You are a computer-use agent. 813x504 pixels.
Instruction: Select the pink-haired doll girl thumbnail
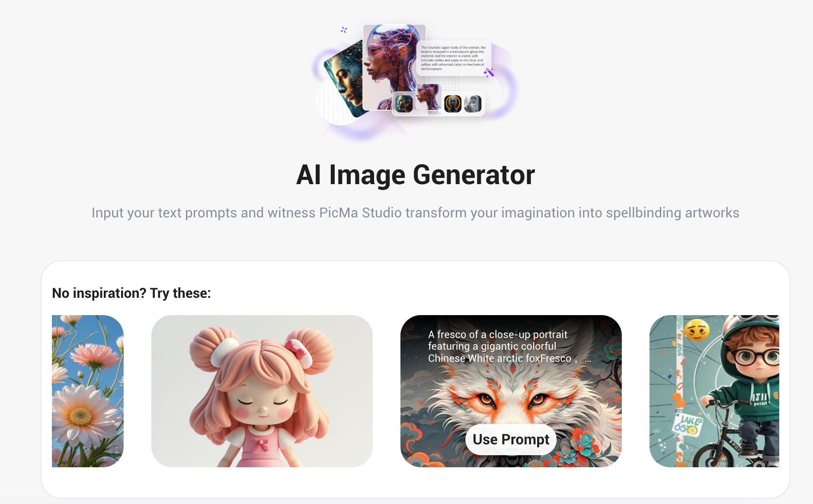pos(262,391)
